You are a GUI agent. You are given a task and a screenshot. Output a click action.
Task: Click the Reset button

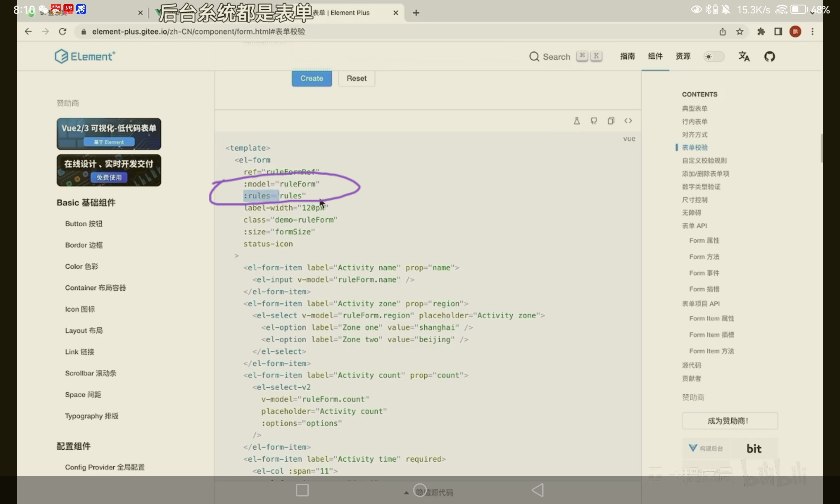pyautogui.click(x=356, y=79)
